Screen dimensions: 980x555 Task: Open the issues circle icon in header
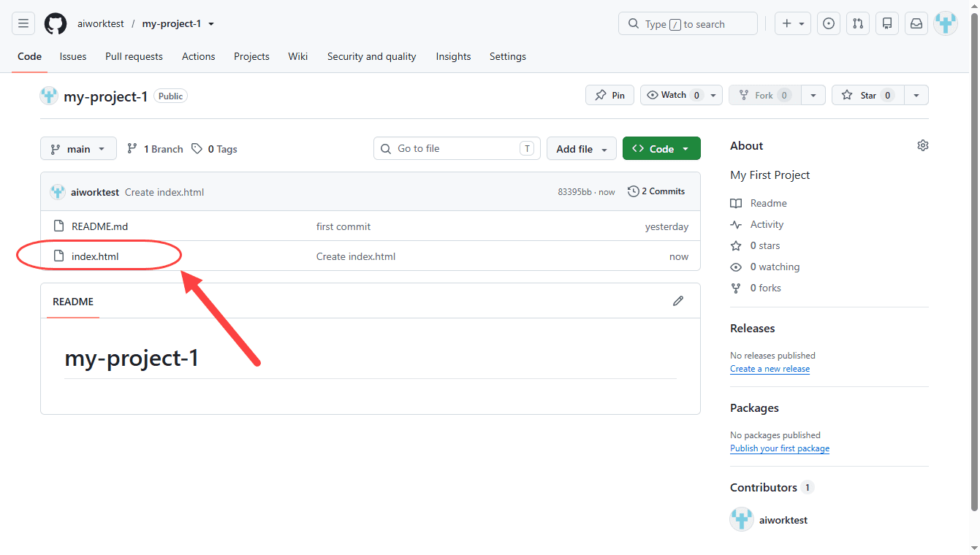point(829,23)
